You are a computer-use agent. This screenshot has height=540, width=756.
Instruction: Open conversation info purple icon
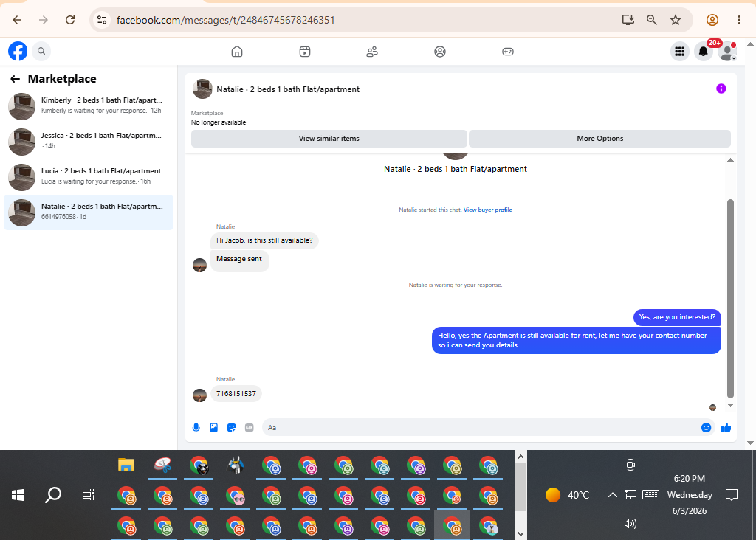tap(721, 89)
